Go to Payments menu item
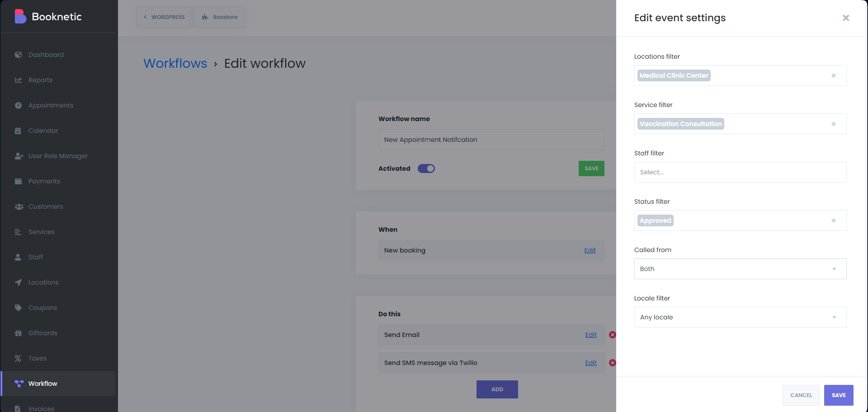The width and height of the screenshot is (868, 412). (x=58, y=181)
